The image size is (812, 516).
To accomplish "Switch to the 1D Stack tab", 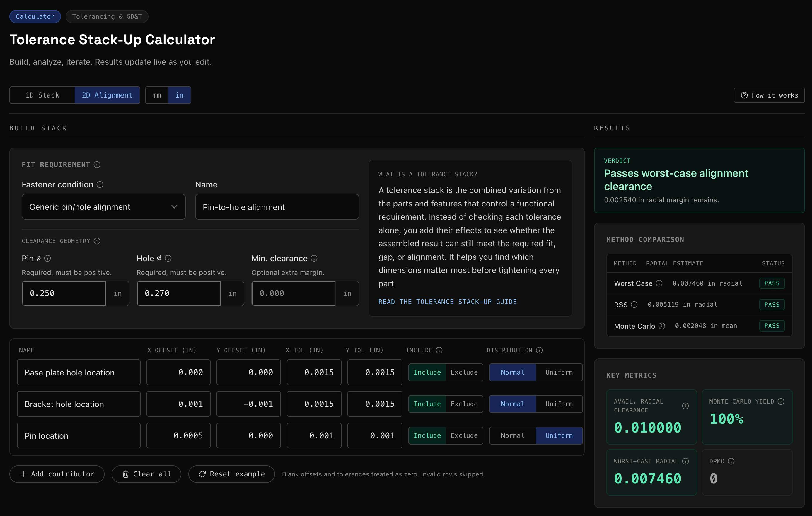I will coord(42,95).
